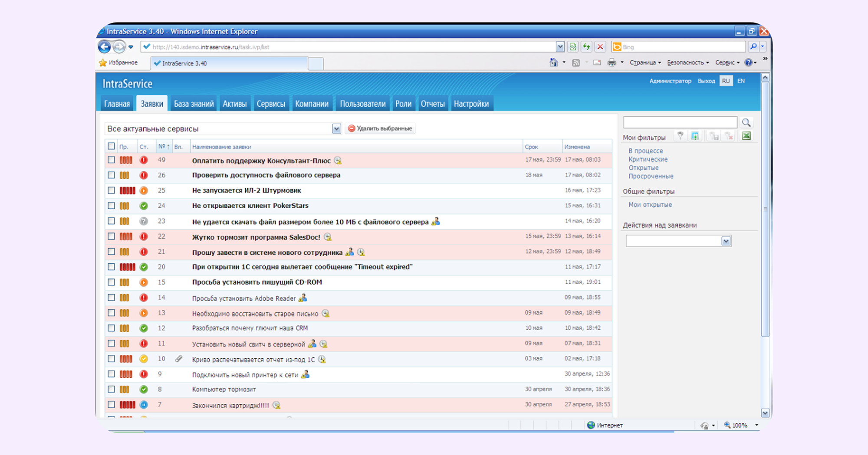Click the magnifier search icon in right panel

coord(746,123)
